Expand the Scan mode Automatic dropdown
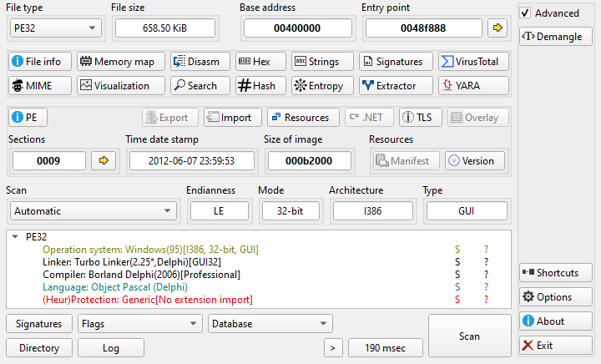The width and height of the screenshot is (601, 364). [x=92, y=211]
